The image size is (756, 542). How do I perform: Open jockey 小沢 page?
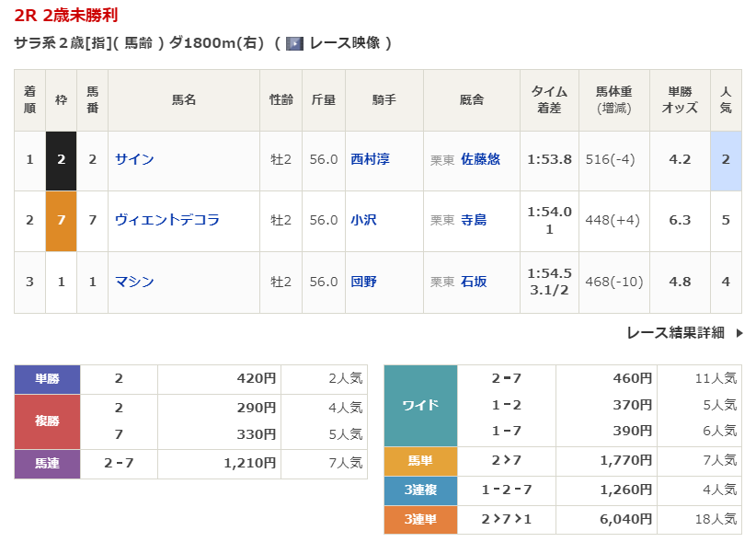363,220
